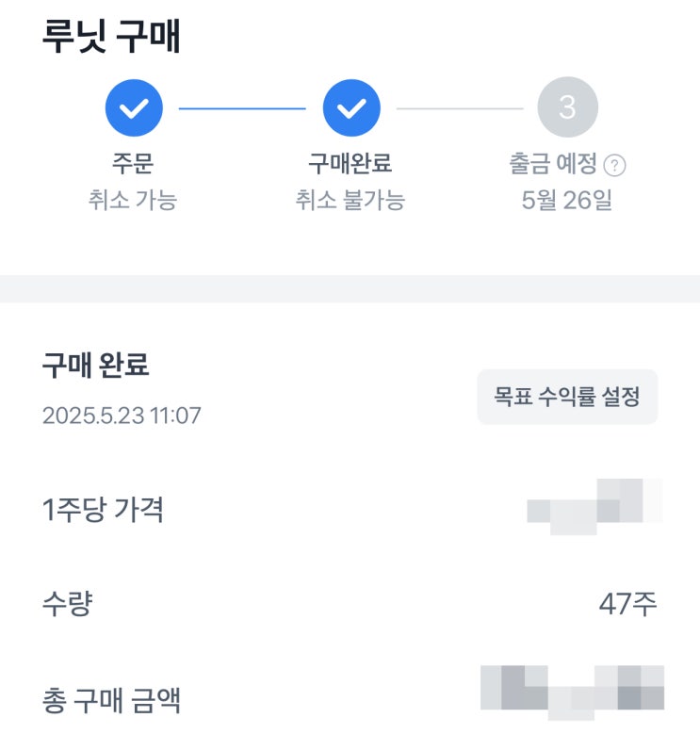Click the 47주 quantity value
The width and height of the screenshot is (700, 734).
pos(627,604)
